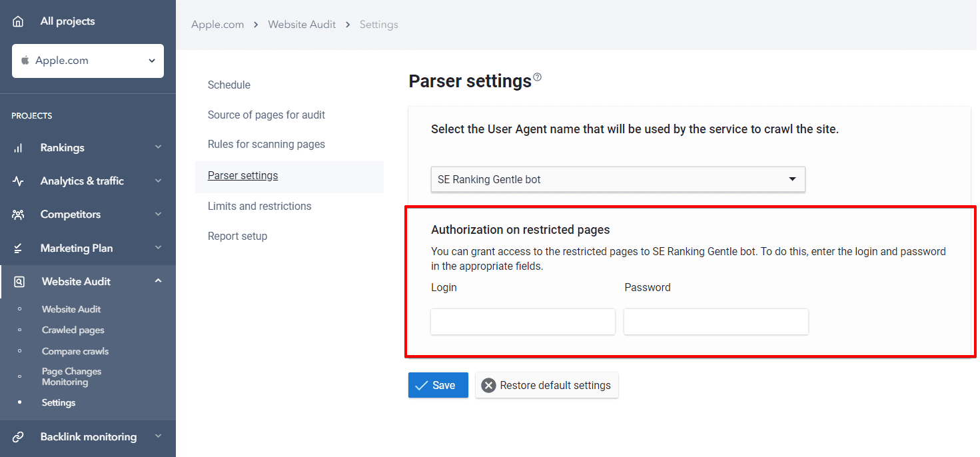
Task: Click the Save button
Action: [x=438, y=385]
